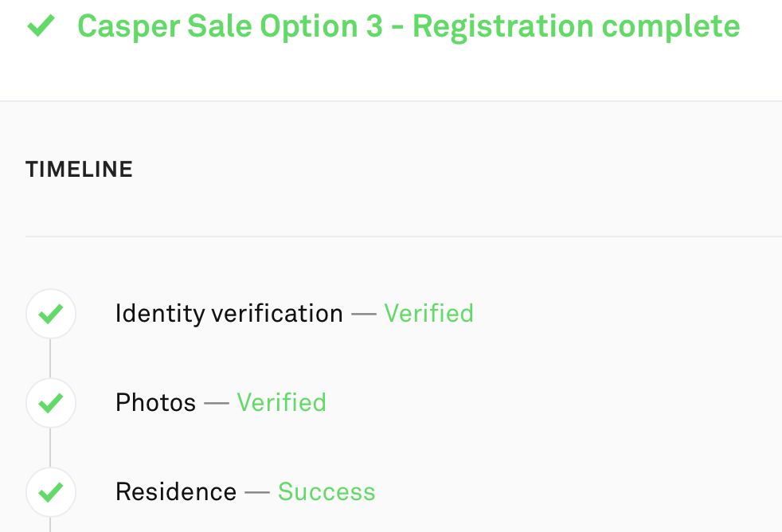Click the Photos step checkmark circle
The height and width of the screenshot is (532, 782).
[x=51, y=403]
